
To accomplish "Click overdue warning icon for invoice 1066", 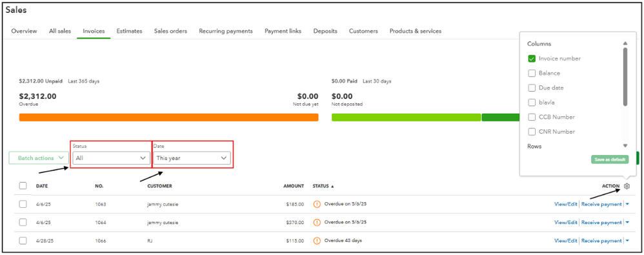I will 317,241.
